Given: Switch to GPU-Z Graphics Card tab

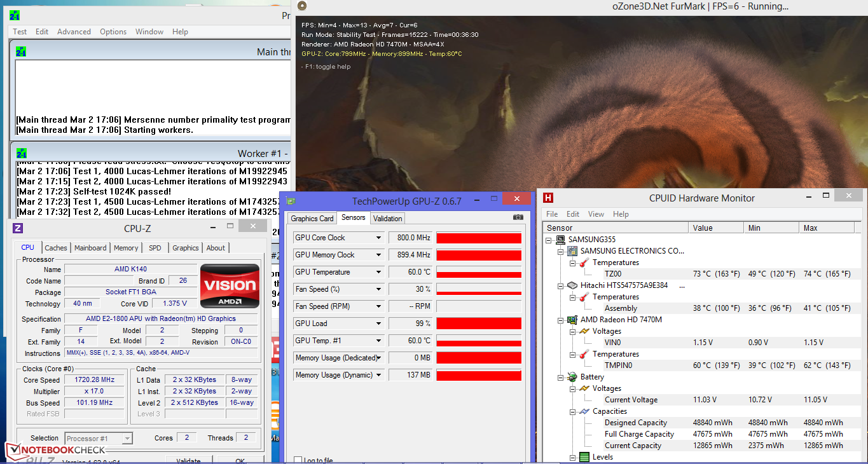Looking at the screenshot, I should point(312,219).
